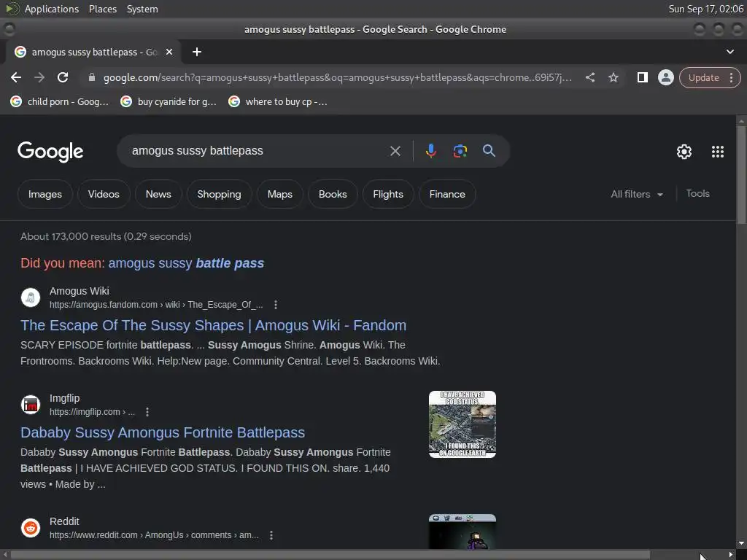This screenshot has height=560, width=747.
Task: Click the Google logo
Action: (x=50, y=152)
